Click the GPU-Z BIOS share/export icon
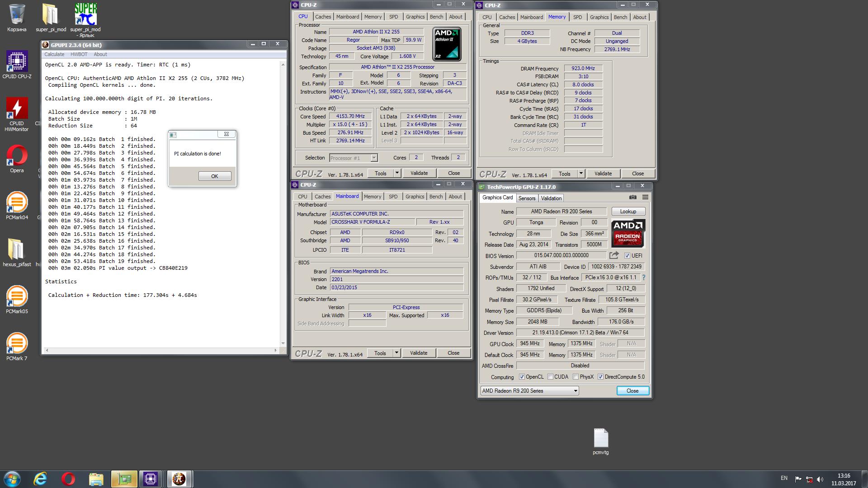Image resolution: width=868 pixels, height=488 pixels. (614, 255)
